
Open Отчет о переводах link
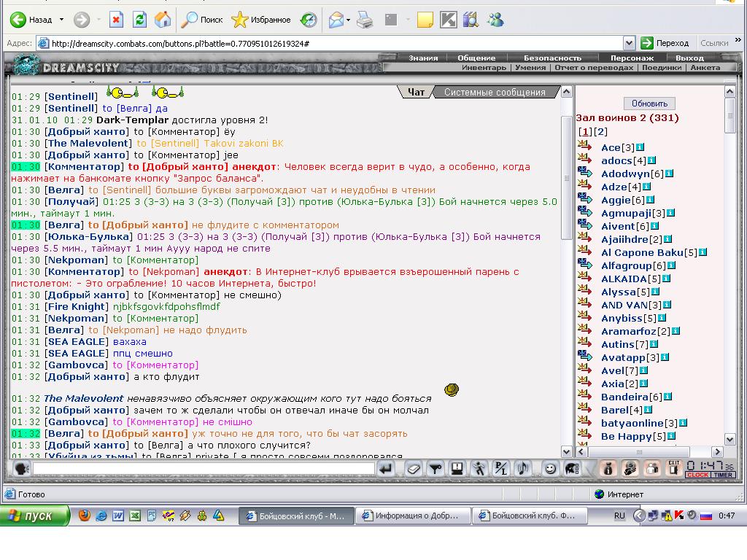(x=594, y=68)
